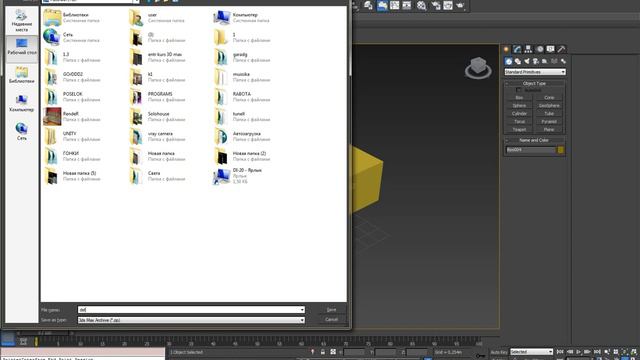Open Render Setup dialog
The width and height of the screenshot is (640, 360).
pos(436,5)
